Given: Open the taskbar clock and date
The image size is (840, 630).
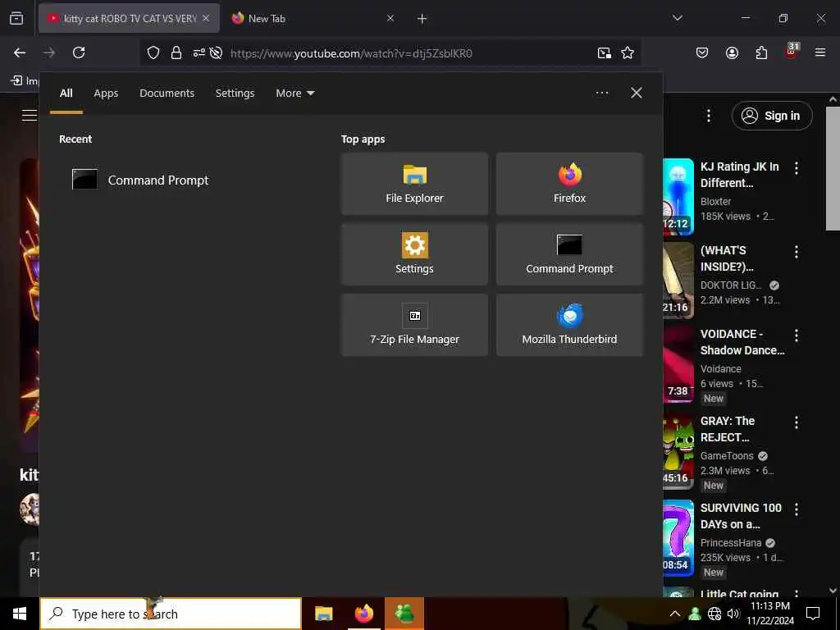Looking at the screenshot, I should coord(769,614).
